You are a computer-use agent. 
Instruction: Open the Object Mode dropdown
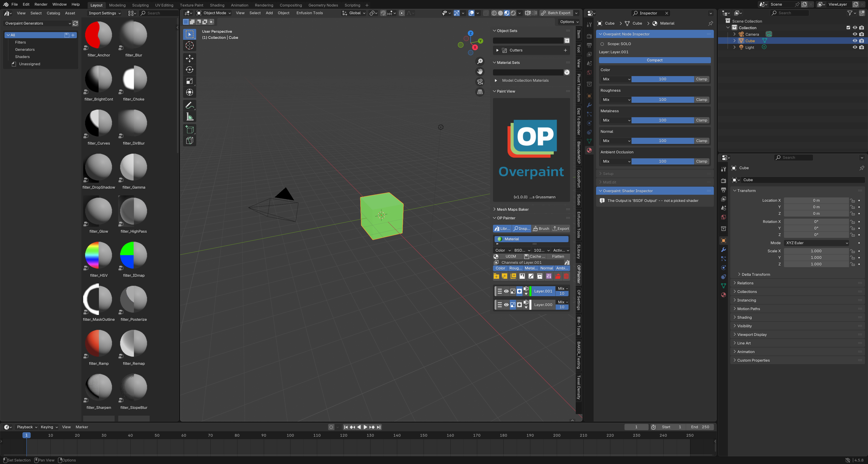pyautogui.click(x=214, y=13)
